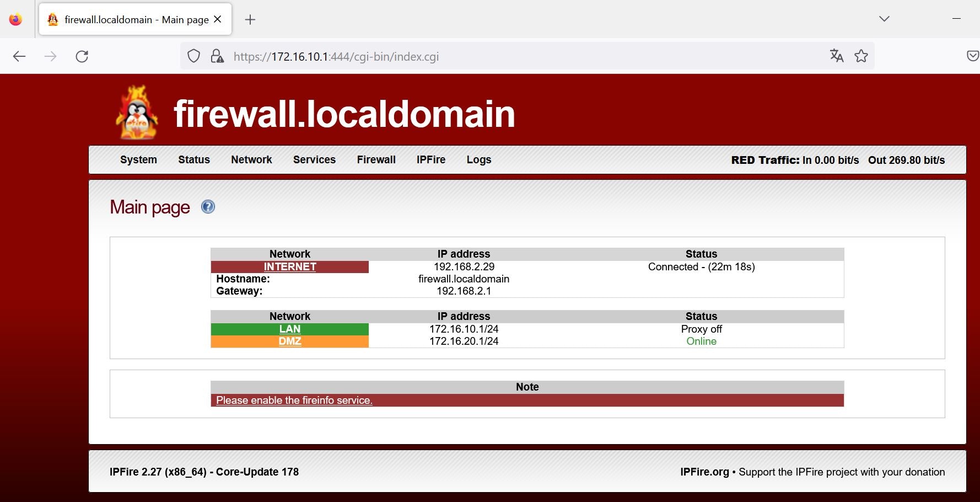Open the System menu
This screenshot has height=502, width=980.
pyautogui.click(x=138, y=159)
